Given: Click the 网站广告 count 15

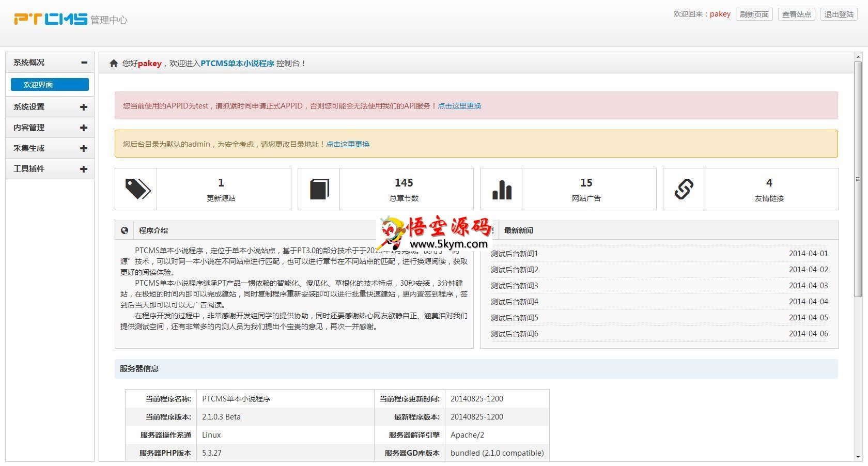Looking at the screenshot, I should tap(586, 183).
